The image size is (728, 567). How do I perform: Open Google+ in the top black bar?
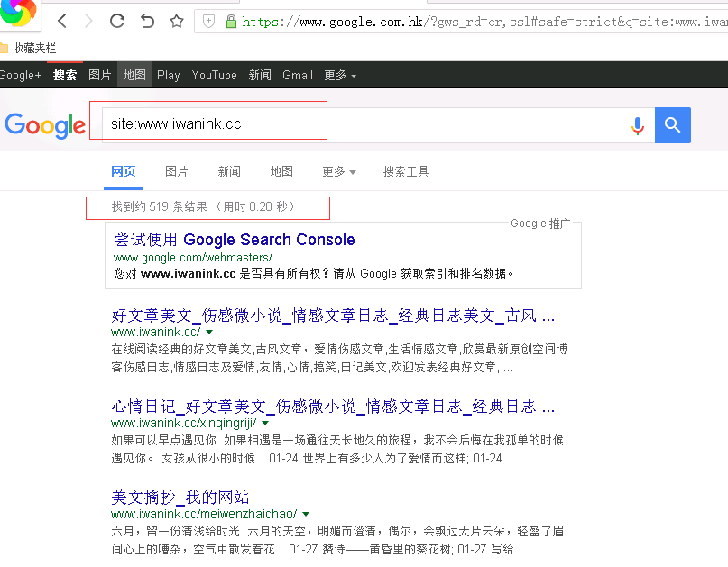[x=21, y=75]
